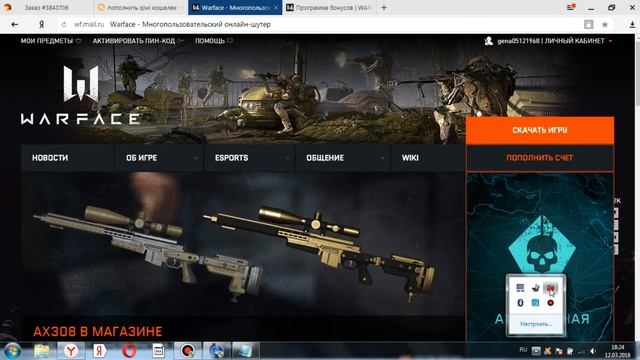Screen dimensions: 640x360
Task: Open the Windows Start button
Action: [12, 351]
